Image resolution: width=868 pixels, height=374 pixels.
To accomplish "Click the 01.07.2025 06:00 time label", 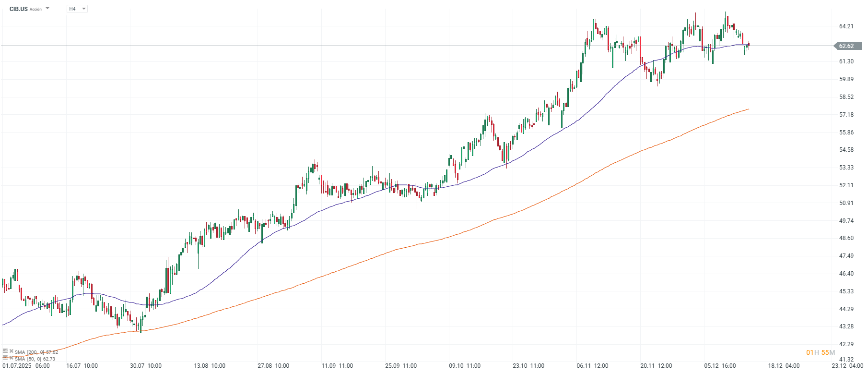I will click(x=26, y=366).
